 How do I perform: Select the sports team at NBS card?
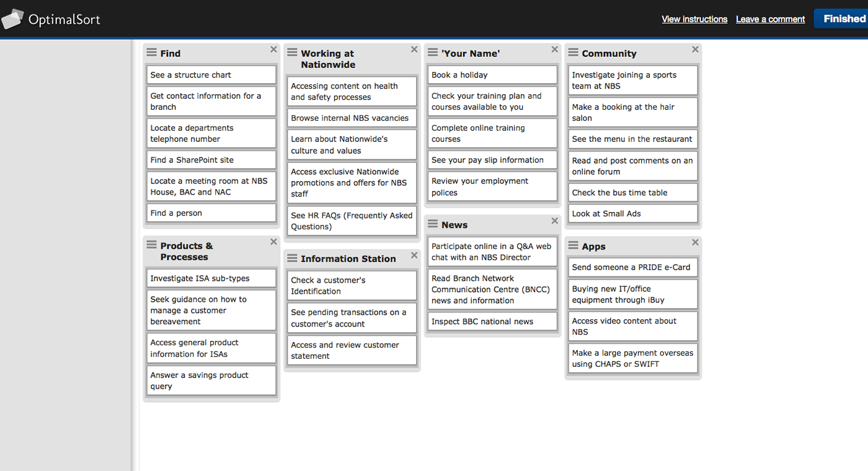coord(633,81)
